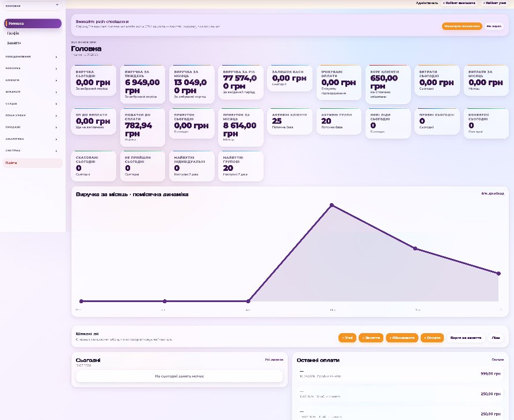Open the СКАСОВАНІ СЬОГОДНІ card
The image size is (514, 420).
click(93, 166)
